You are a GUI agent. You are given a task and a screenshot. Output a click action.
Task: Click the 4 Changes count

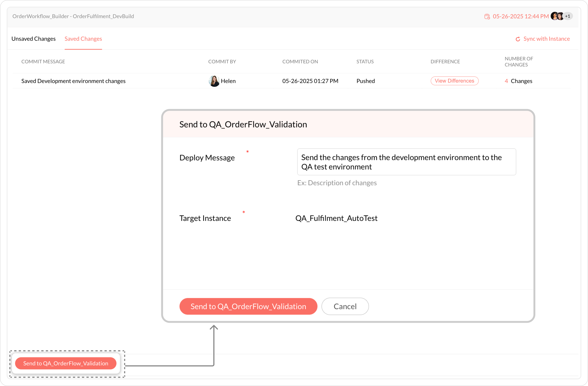click(x=518, y=81)
